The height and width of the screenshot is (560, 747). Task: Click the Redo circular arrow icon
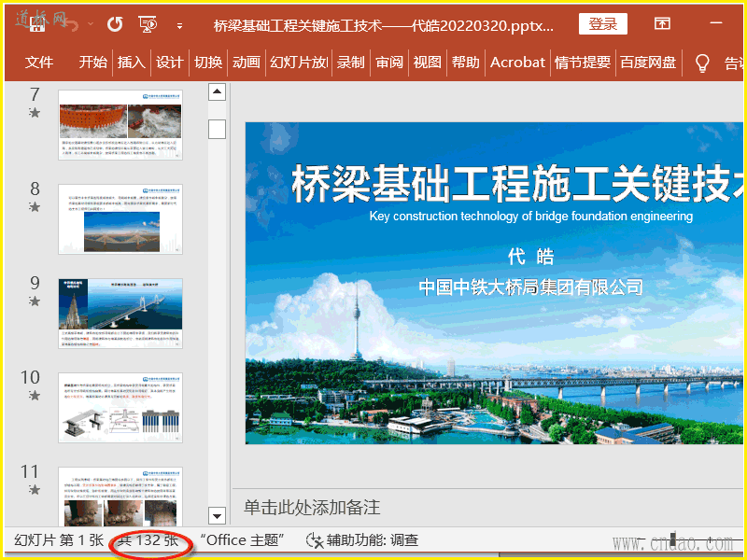(114, 24)
